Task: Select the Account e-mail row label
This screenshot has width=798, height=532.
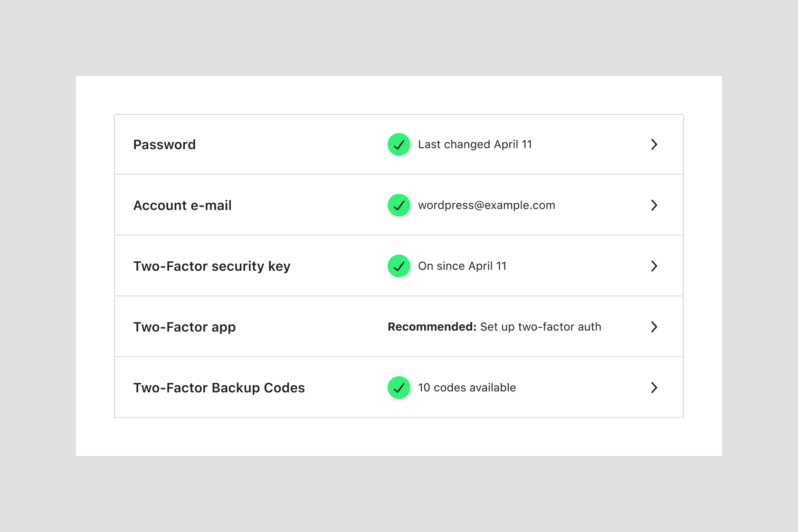Action: click(182, 205)
